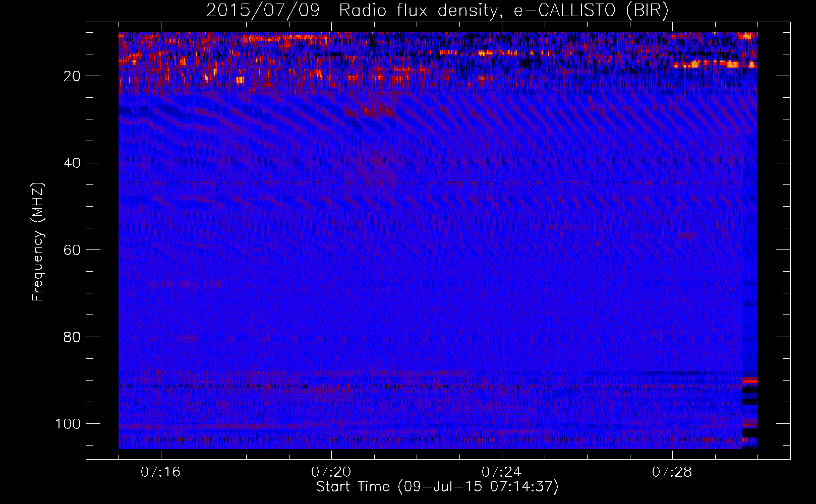Image resolution: width=816 pixels, height=504 pixels.
Task: Click the 07:16 time tick label
Action: (160, 472)
